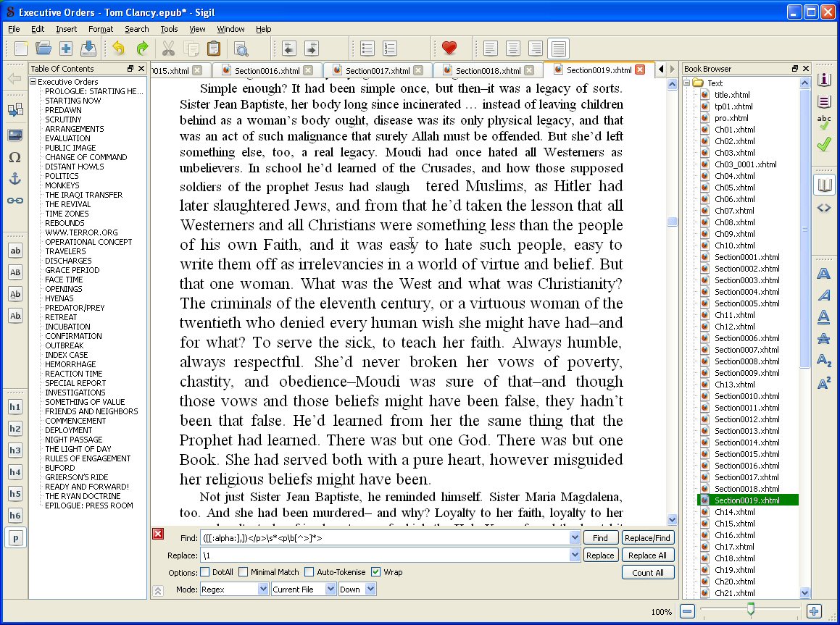Cut selection using the scissors icon
This screenshot has width=840, height=625.
tap(168, 49)
